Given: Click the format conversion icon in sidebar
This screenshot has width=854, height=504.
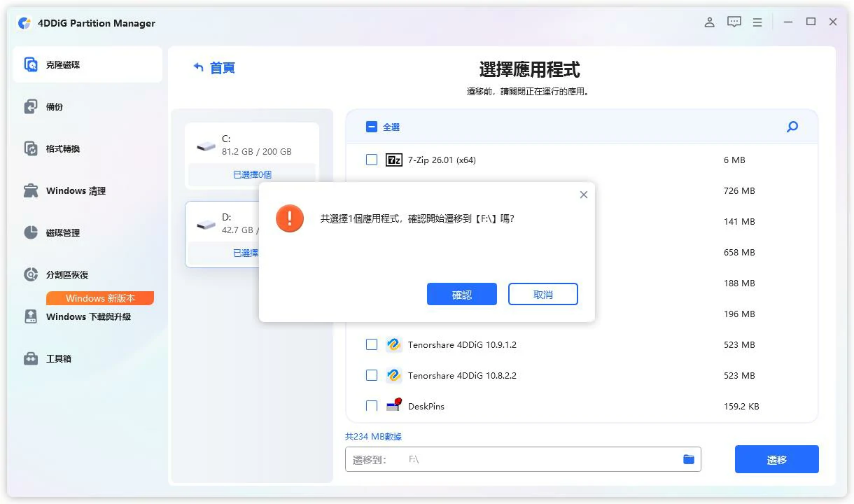Looking at the screenshot, I should click(31, 148).
